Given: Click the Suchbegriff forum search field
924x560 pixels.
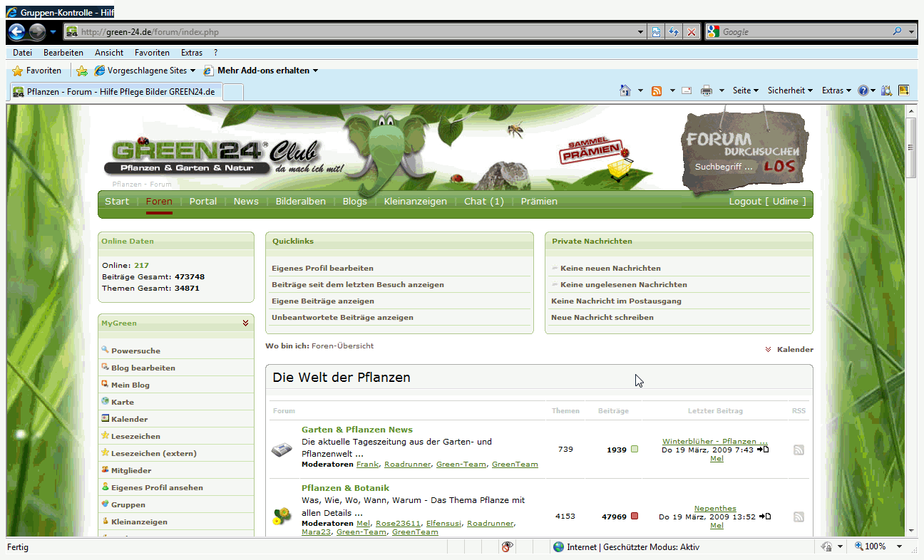Looking at the screenshot, I should [x=724, y=167].
